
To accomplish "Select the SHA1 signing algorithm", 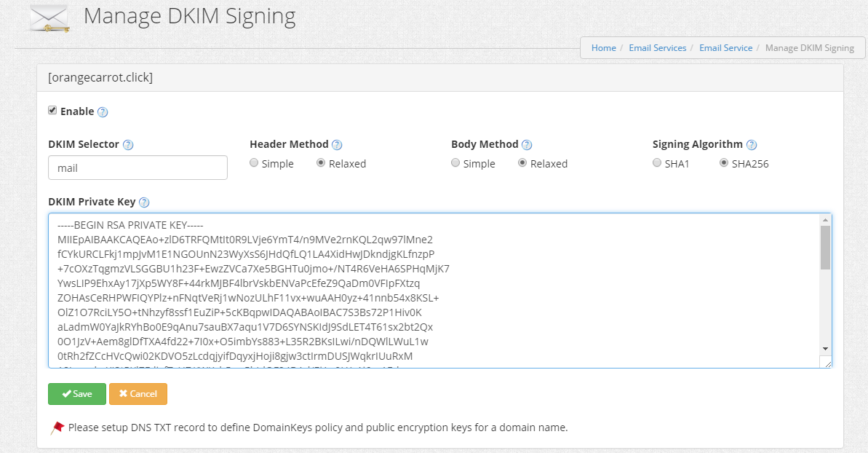I will coord(656,163).
